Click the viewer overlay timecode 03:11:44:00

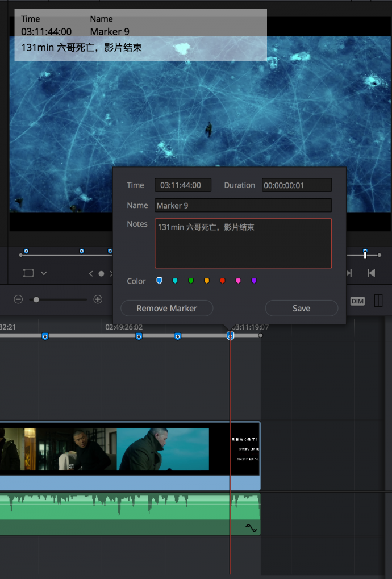[46, 32]
